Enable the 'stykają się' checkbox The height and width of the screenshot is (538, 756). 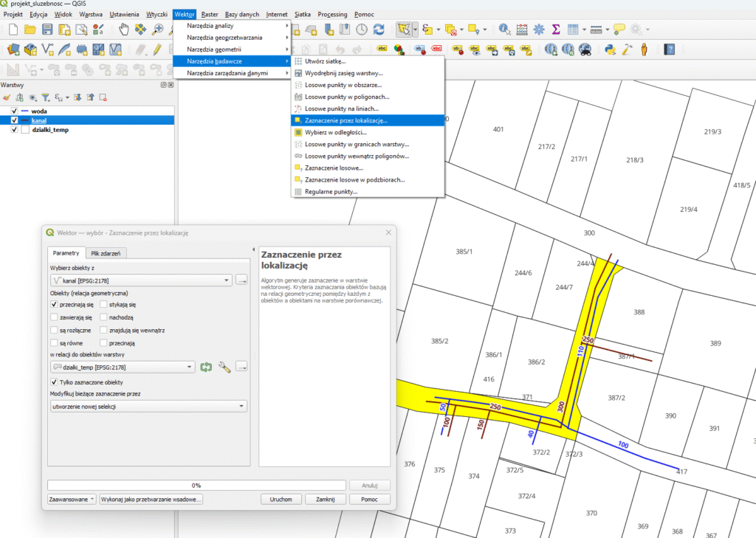[104, 304]
